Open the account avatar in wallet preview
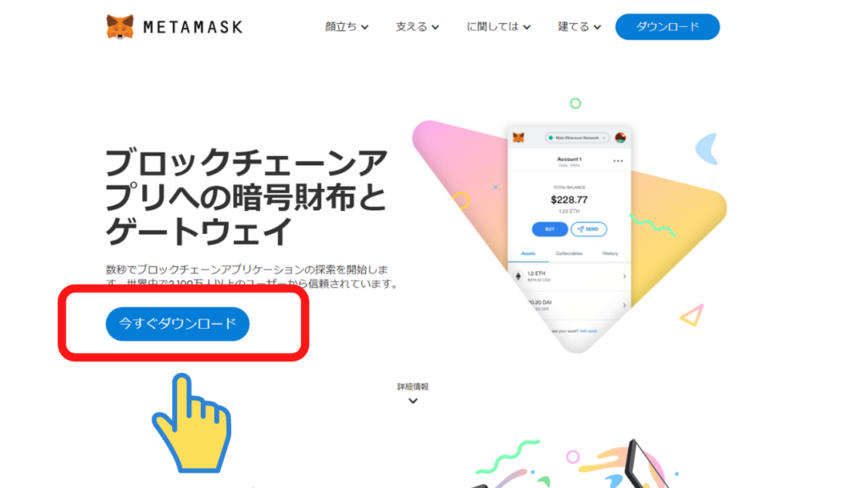The height and width of the screenshot is (488, 868). pos(620,137)
